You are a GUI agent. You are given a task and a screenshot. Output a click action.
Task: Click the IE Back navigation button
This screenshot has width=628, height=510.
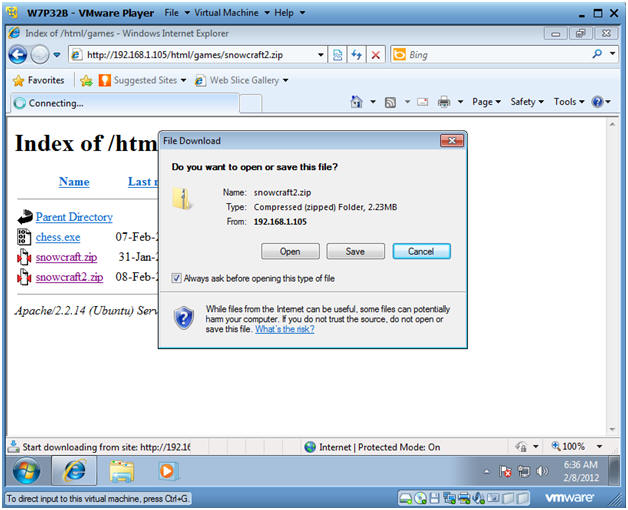pos(18,54)
